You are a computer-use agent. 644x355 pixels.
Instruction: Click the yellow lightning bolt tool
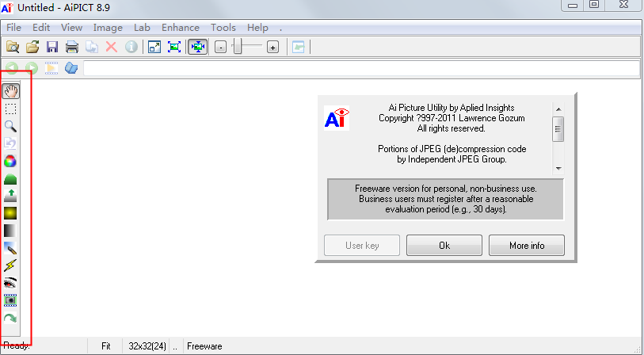tap(10, 265)
